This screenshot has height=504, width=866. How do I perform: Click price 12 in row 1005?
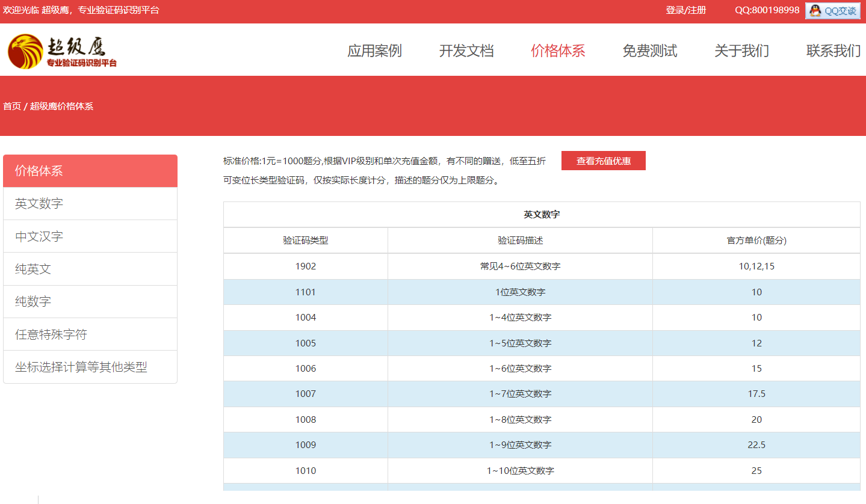coord(756,343)
